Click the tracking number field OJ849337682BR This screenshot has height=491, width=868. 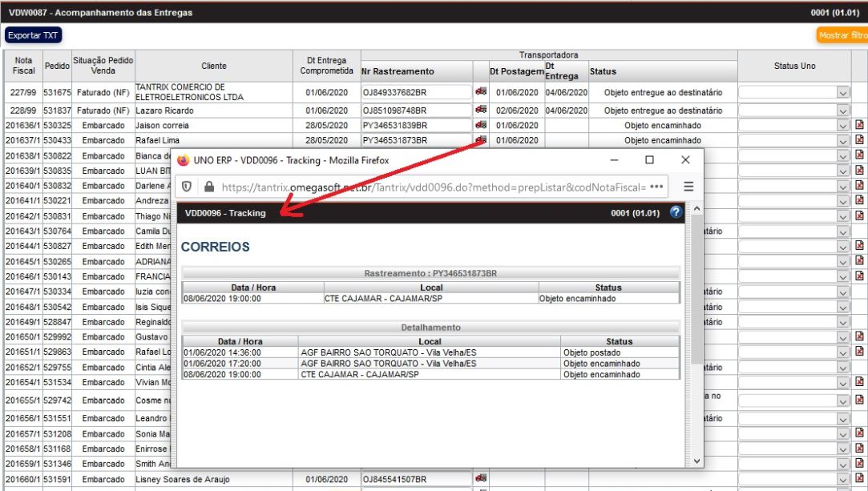coord(415,92)
